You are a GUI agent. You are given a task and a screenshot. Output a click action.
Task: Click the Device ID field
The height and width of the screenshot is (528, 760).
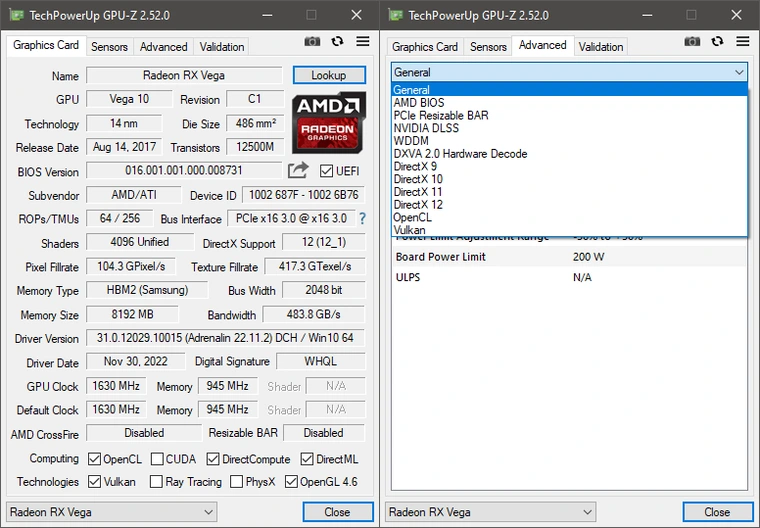tap(304, 195)
